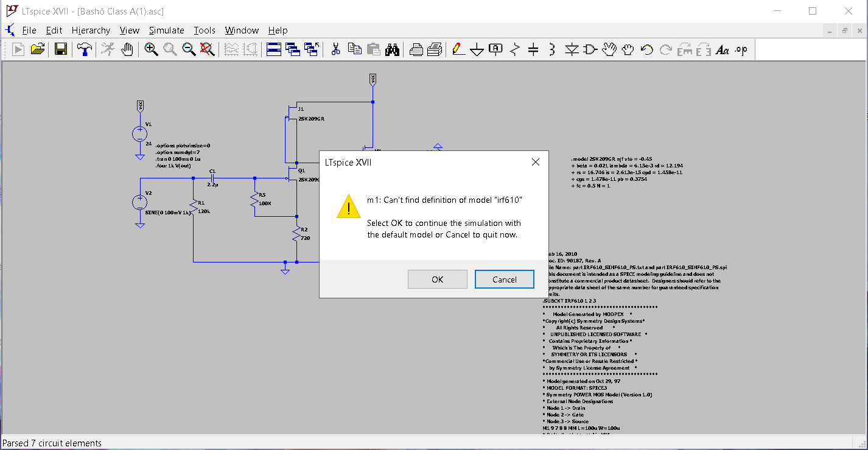Open the component selector gate icon
The width and height of the screenshot is (868, 450).
tap(590, 50)
